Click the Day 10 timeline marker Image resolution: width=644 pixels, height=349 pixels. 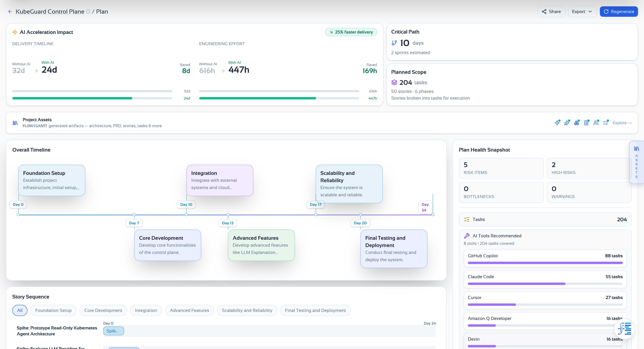[186, 204]
